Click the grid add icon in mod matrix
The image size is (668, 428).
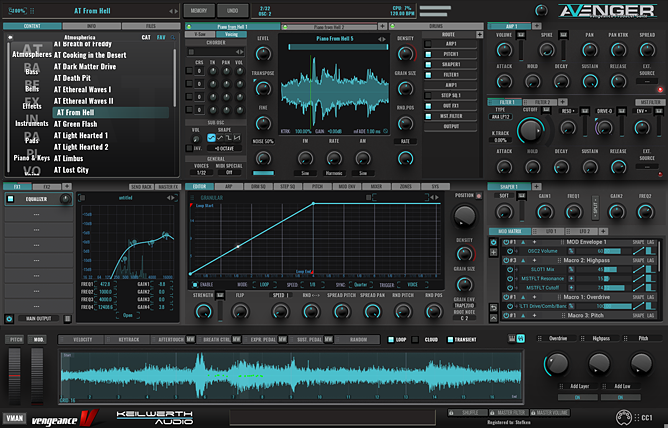pyautogui.click(x=493, y=252)
